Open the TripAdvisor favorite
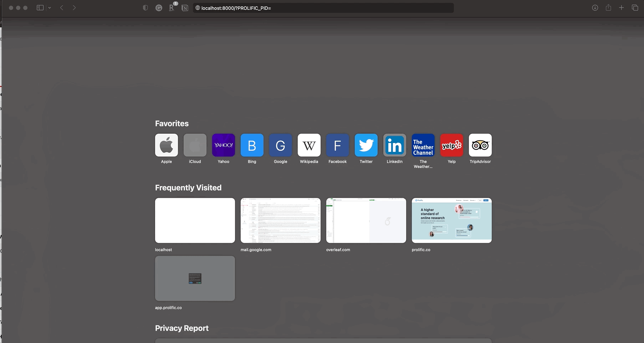This screenshot has width=644, height=343. 480,145
